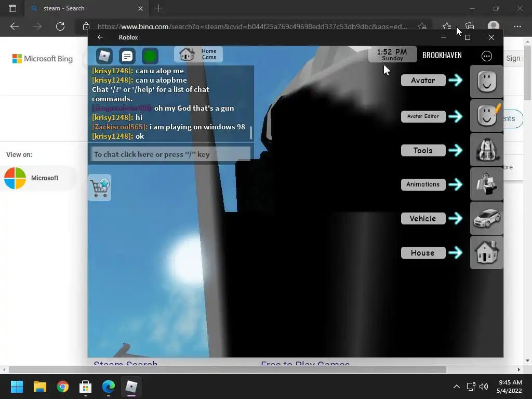This screenshot has width=532, height=399.
Task: Open Edge Collections icon
Action: tap(470, 26)
